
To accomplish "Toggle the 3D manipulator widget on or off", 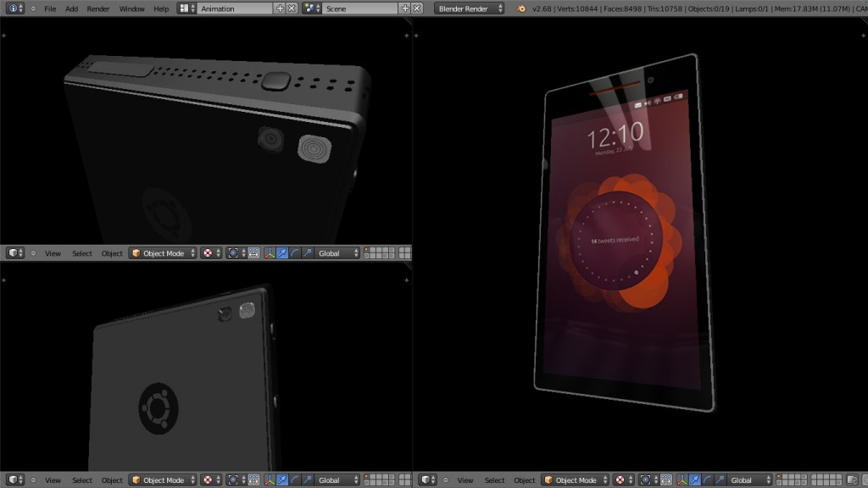I will pyautogui.click(x=269, y=253).
